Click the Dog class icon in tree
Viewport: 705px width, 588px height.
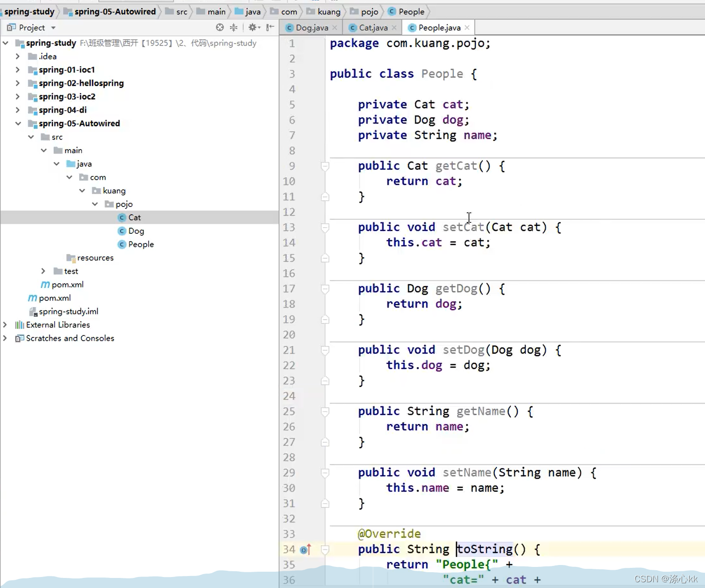coord(122,231)
